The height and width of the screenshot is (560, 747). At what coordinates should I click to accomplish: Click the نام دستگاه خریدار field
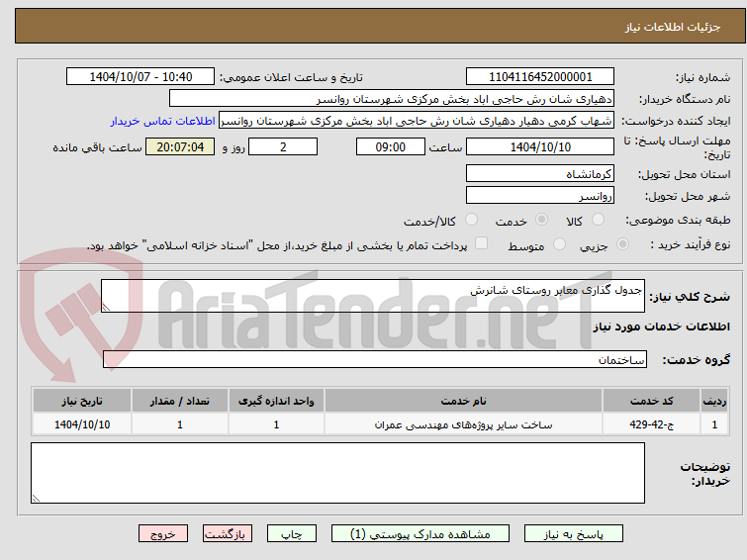392,99
